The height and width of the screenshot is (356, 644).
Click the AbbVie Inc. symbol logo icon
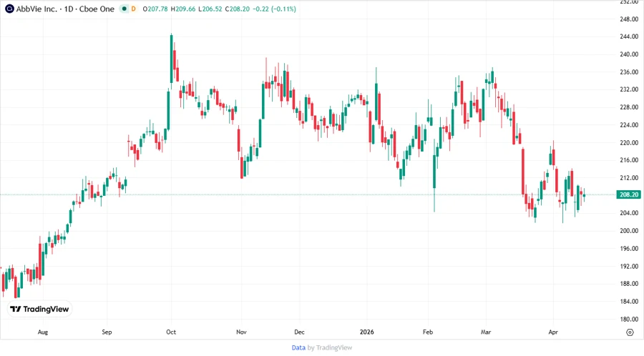9,9
